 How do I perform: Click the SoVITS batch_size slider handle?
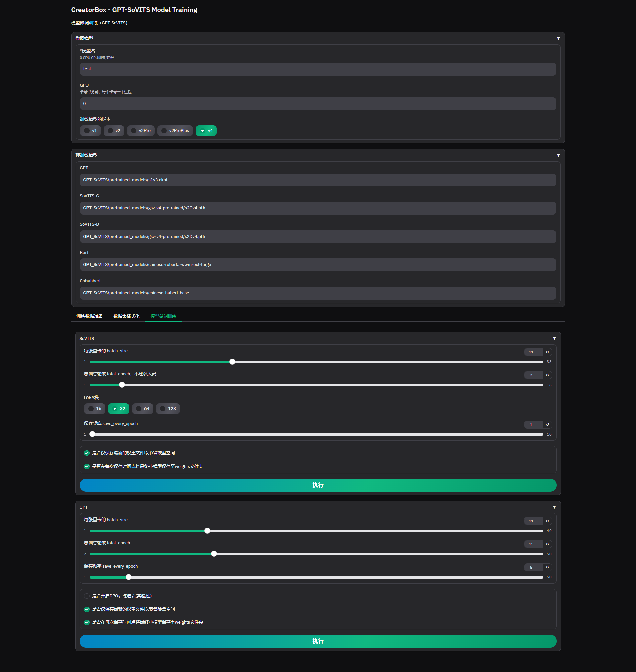point(232,362)
